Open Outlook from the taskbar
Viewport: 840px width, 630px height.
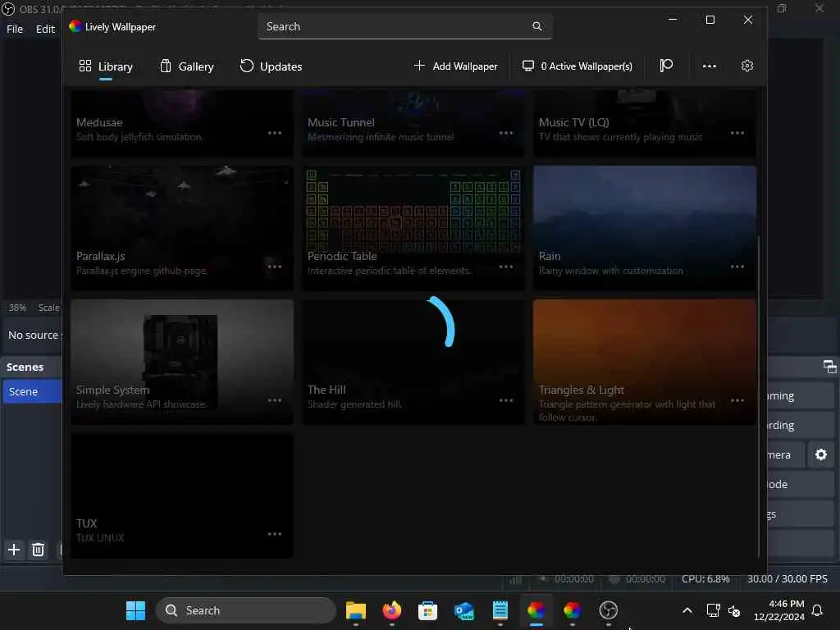click(464, 610)
